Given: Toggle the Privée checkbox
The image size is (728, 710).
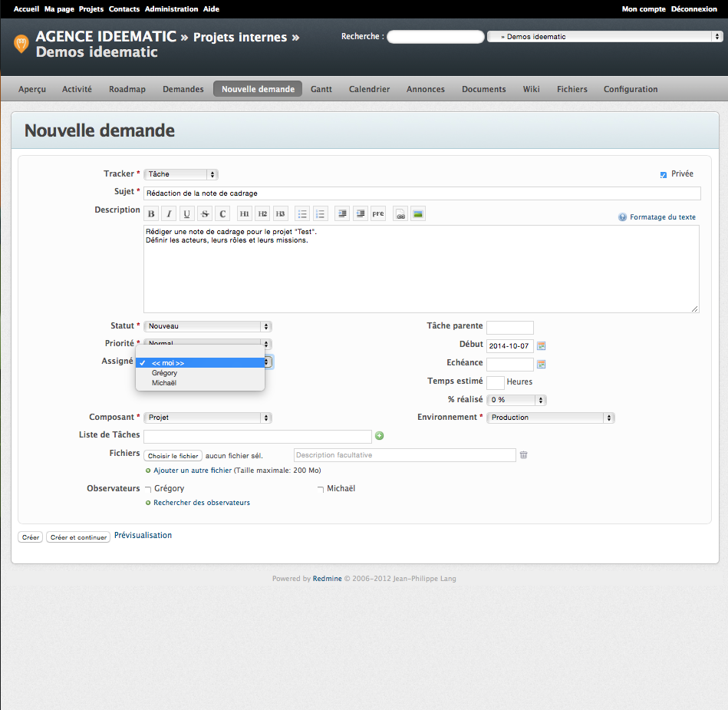Looking at the screenshot, I should (x=664, y=175).
